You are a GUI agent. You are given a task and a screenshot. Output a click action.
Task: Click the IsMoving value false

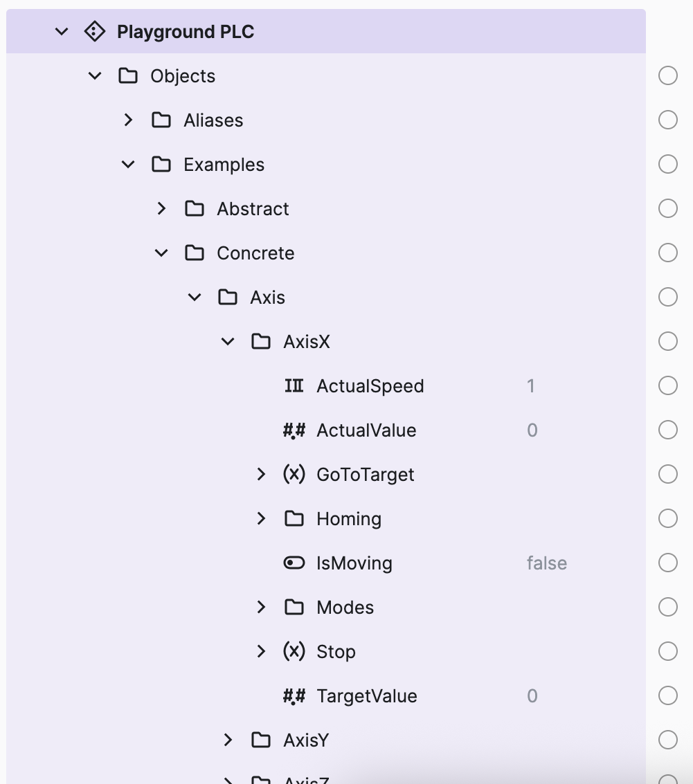(x=546, y=563)
